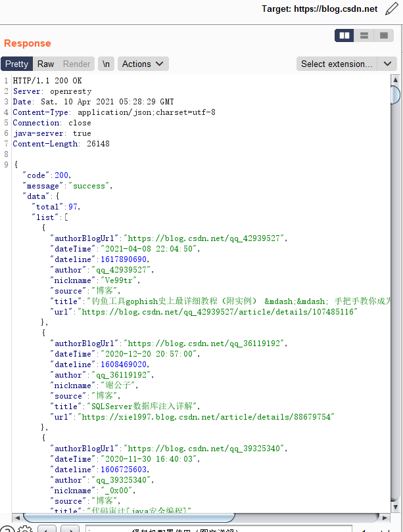Open the Pretty response tab
This screenshot has height=532, width=403.
coord(16,64)
